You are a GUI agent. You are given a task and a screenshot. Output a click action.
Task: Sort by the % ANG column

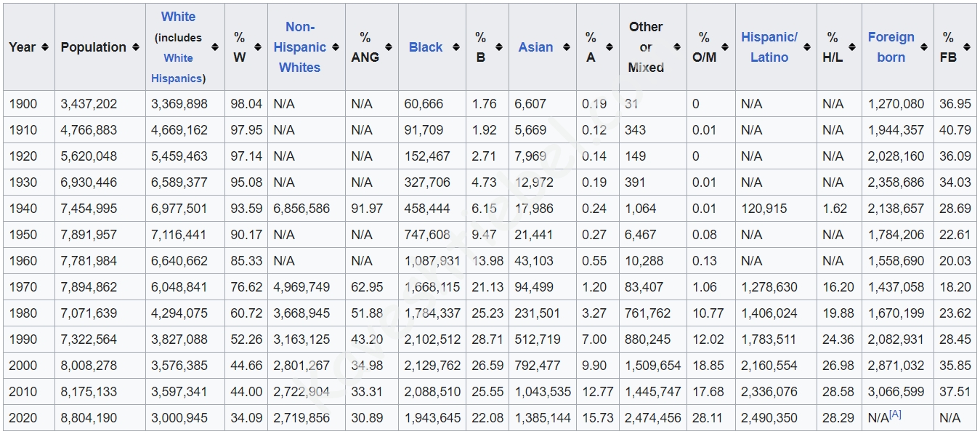pos(389,47)
